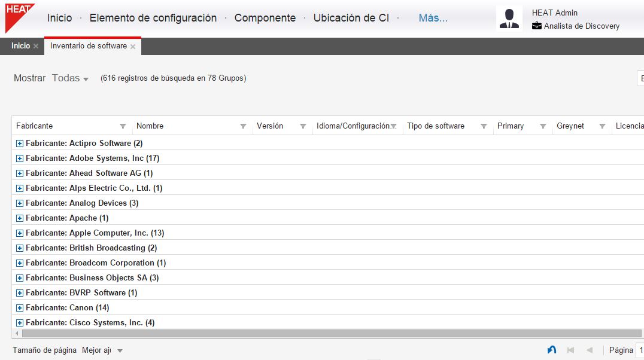This screenshot has width=644, height=360.
Task: Sort by the Fabricante column header
Action: tap(35, 126)
